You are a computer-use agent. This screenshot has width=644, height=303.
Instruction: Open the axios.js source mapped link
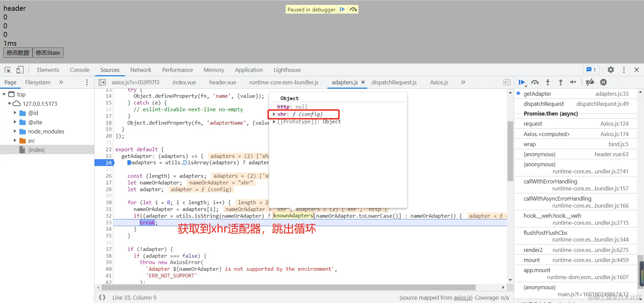point(463,298)
